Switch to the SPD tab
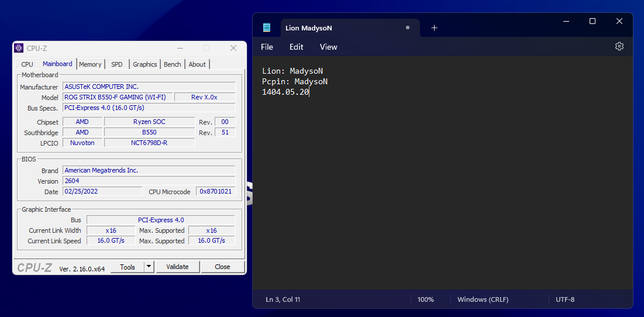Image resolution: width=644 pixels, height=317 pixels. tap(117, 64)
